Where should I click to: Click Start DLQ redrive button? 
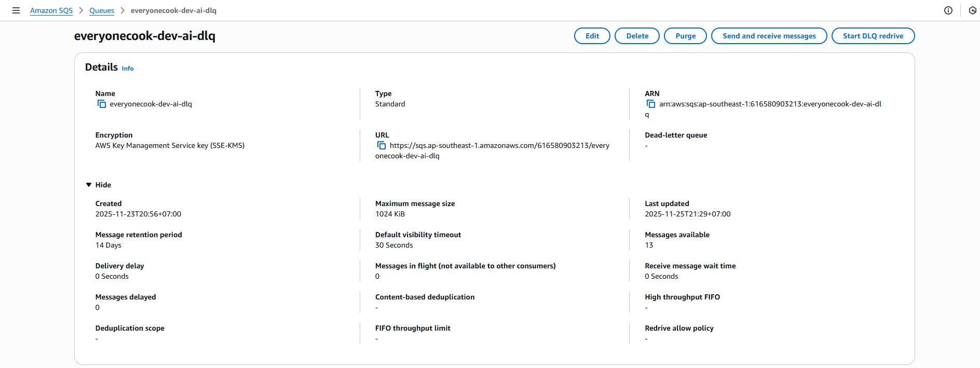tap(873, 36)
